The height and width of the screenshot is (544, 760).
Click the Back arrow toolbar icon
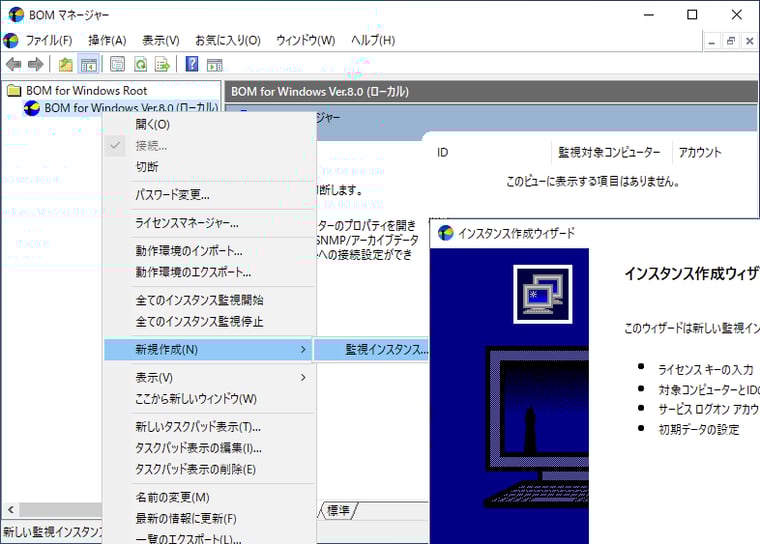14,64
